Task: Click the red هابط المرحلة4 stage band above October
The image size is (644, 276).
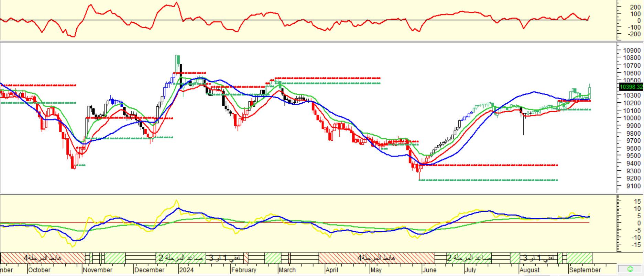Action: tap(43, 258)
